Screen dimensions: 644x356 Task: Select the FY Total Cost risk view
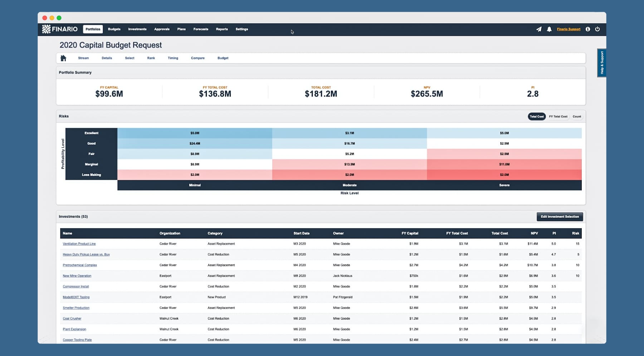click(558, 116)
